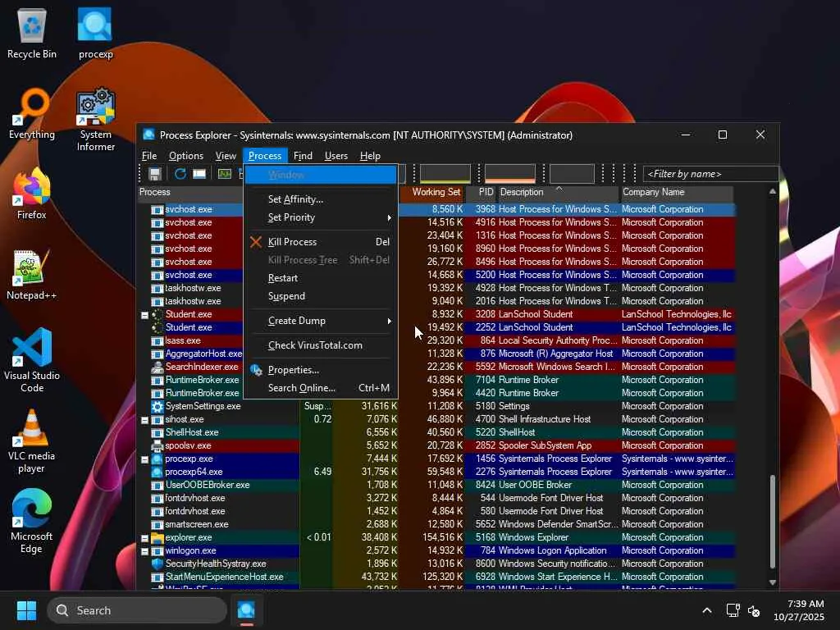Select the smartscreen.exe process row
This screenshot has height=630, width=840.
point(436,524)
